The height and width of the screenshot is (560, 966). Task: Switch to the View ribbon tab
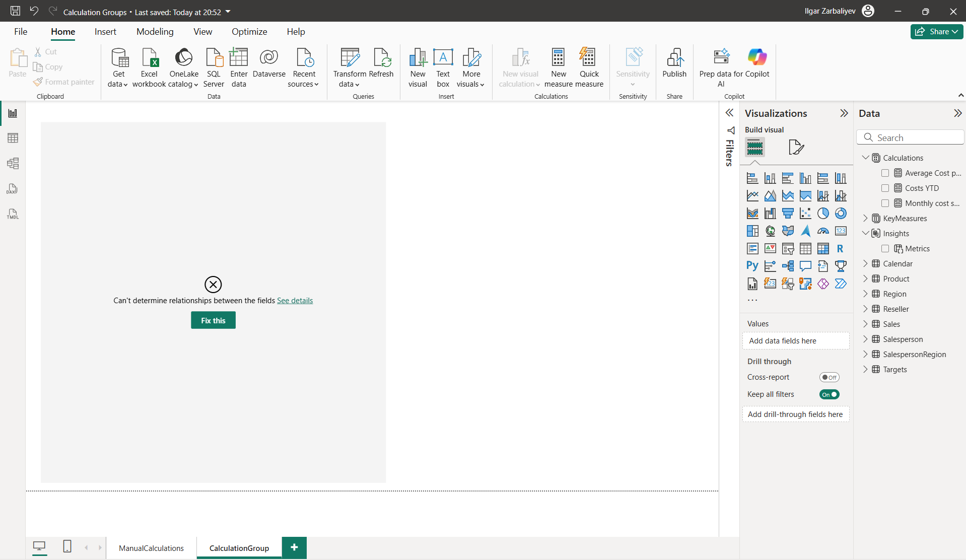pos(202,32)
